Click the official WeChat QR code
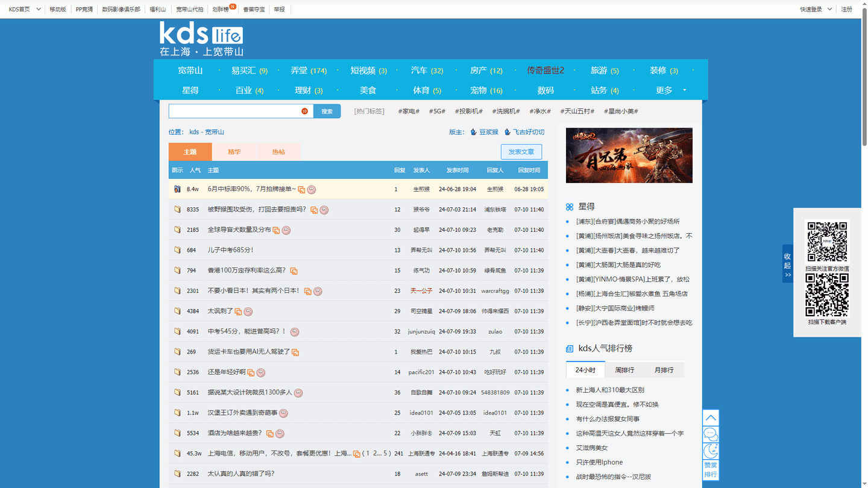The height and width of the screenshot is (488, 868). point(827,242)
